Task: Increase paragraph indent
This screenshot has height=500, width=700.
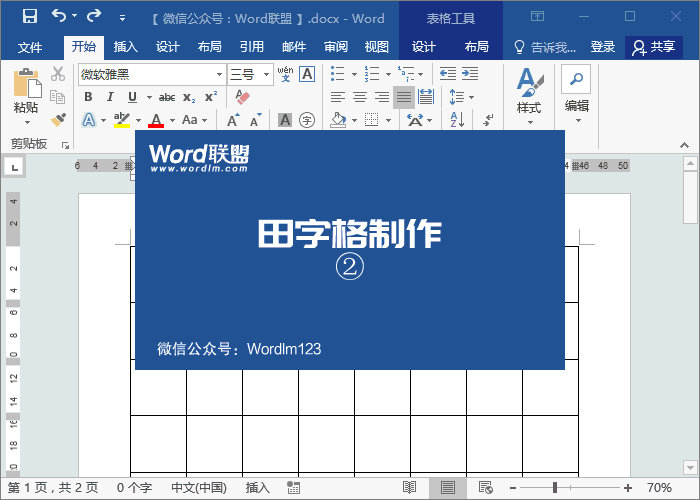Action: click(x=470, y=74)
